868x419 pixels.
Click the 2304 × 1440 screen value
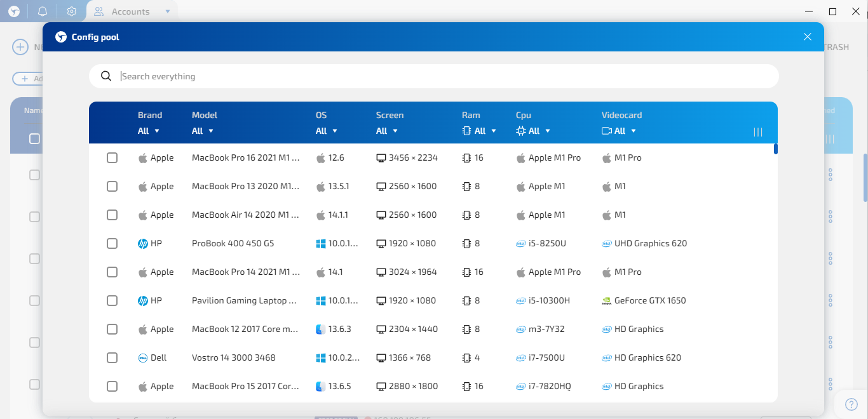(x=413, y=329)
